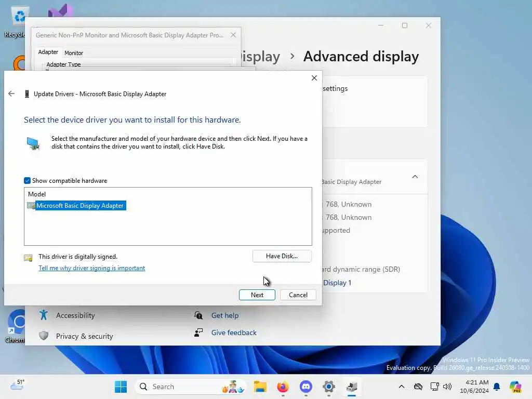Uncheck Show compatible hardware
Image resolution: width=532 pixels, height=399 pixels.
point(27,180)
